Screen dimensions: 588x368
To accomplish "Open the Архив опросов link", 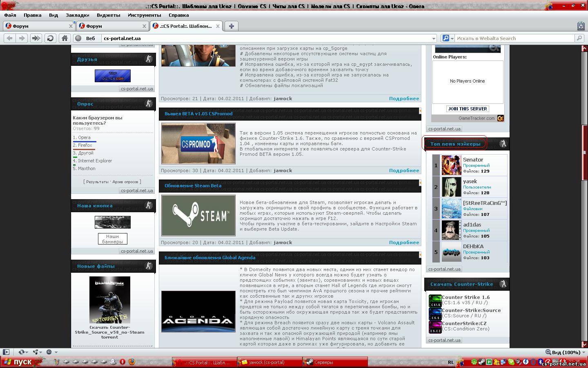I will 125,182.
